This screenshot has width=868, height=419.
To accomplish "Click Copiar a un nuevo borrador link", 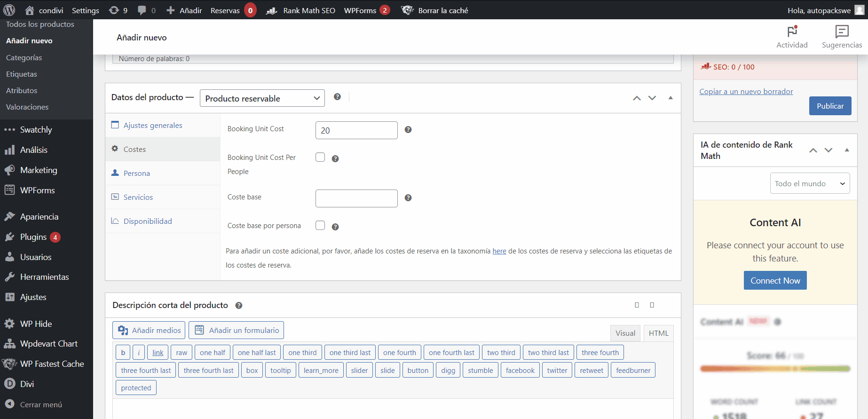I will [746, 92].
